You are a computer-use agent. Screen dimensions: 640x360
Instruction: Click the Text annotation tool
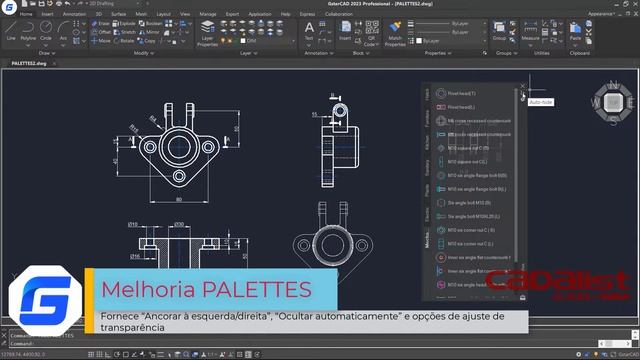click(309, 31)
